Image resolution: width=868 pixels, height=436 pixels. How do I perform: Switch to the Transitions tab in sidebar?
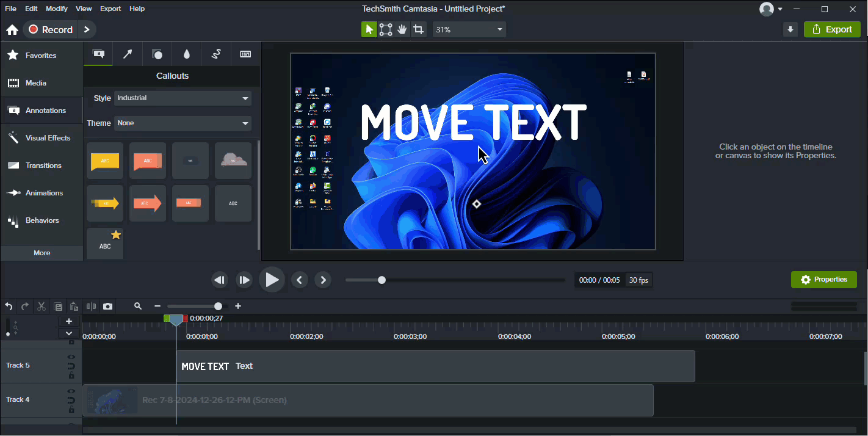(x=43, y=165)
